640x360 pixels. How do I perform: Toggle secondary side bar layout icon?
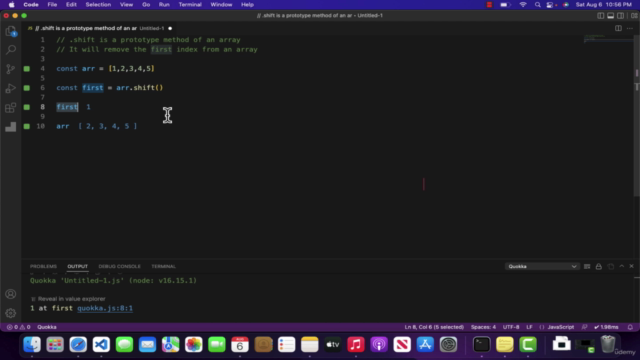point(620,16)
